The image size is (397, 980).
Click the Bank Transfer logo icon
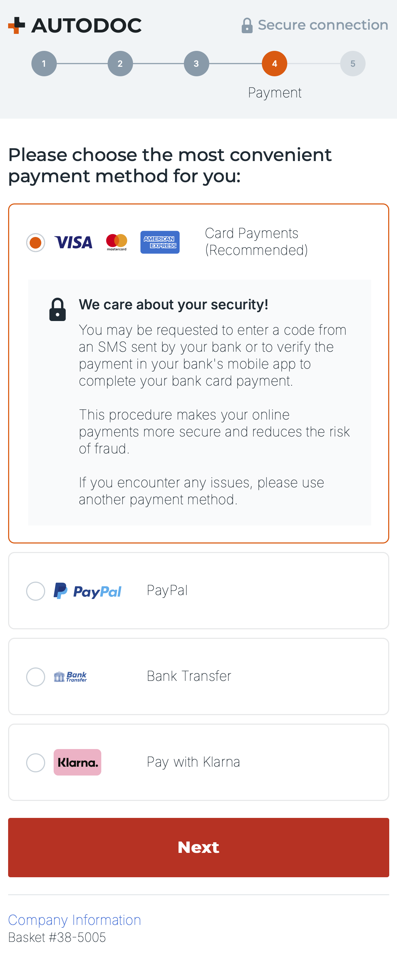70,676
